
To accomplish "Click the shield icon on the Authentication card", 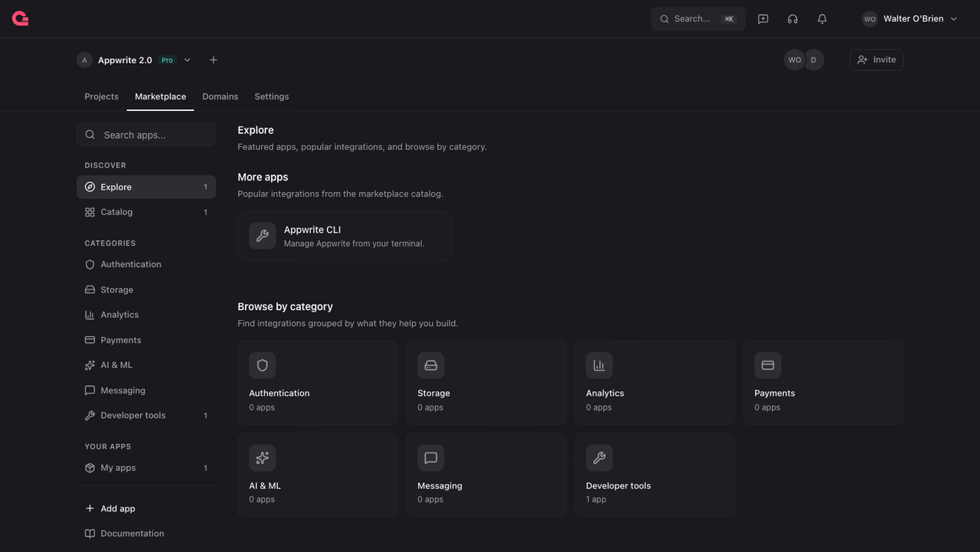I will [263, 365].
